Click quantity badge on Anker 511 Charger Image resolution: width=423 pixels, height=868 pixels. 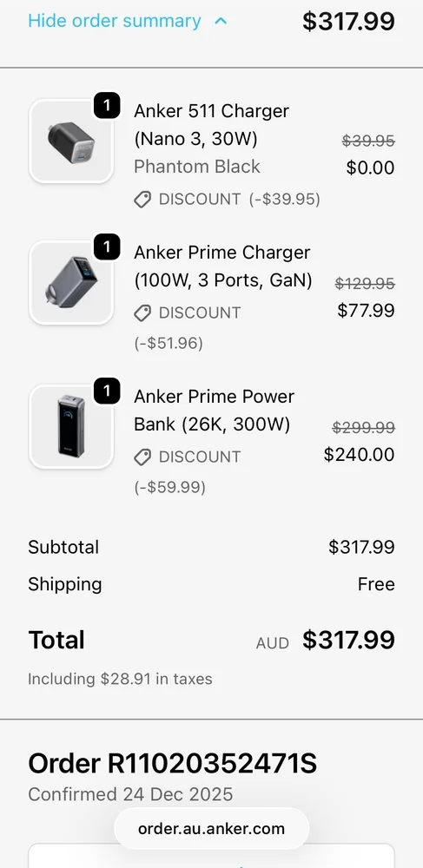(107, 105)
